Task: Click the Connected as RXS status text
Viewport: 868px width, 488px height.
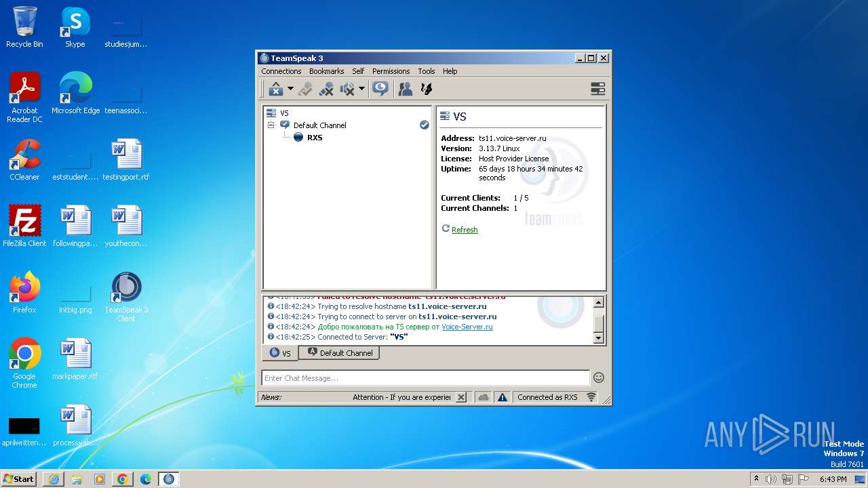Action: point(547,397)
